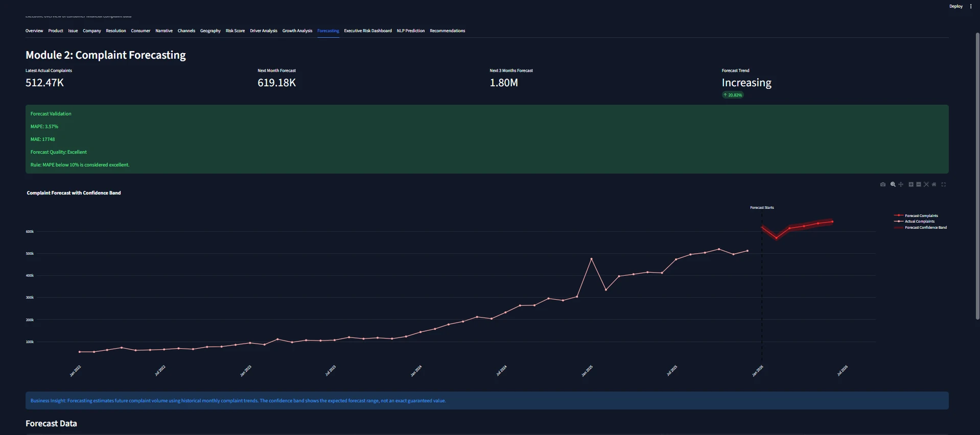Click the 20.82% trend delta badge
Image resolution: width=980 pixels, height=435 pixels.
[x=733, y=95]
